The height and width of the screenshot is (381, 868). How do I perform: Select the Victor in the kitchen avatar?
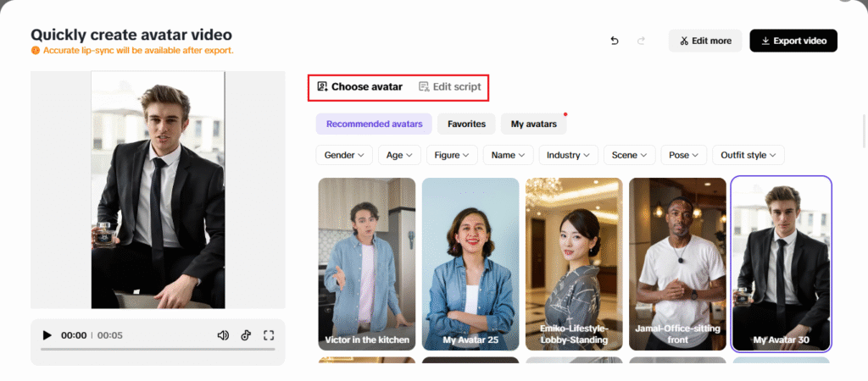[366, 264]
